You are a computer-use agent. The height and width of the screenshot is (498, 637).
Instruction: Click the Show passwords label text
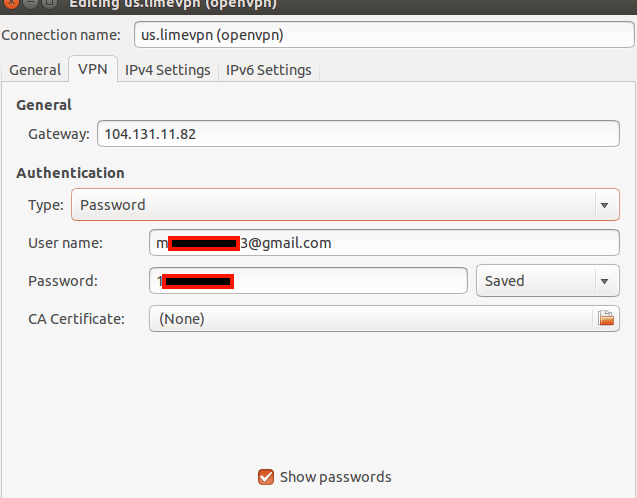(x=336, y=477)
